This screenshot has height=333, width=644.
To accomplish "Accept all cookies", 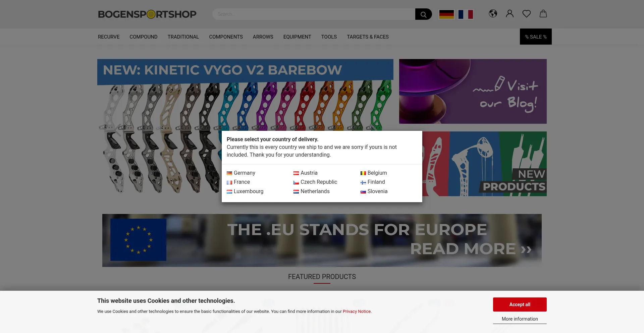I will pyautogui.click(x=520, y=304).
